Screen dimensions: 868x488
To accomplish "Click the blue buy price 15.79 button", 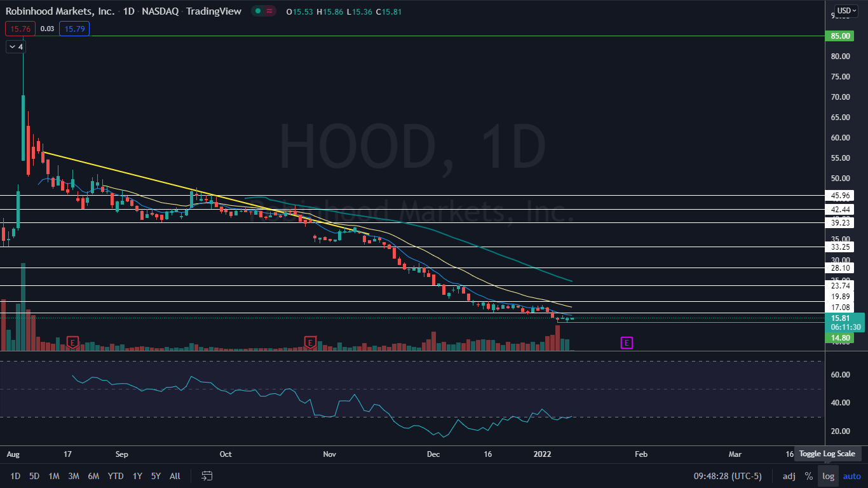I will click(74, 28).
